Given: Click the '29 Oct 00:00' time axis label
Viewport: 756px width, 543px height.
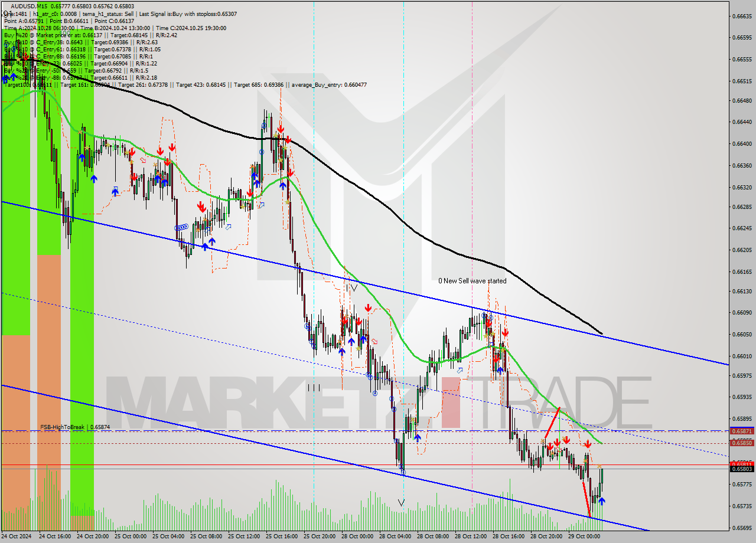Looking at the screenshot, I should pos(585,537).
